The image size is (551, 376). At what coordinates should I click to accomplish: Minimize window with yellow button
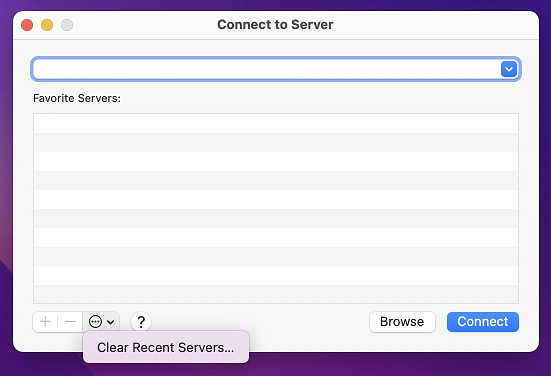point(47,25)
